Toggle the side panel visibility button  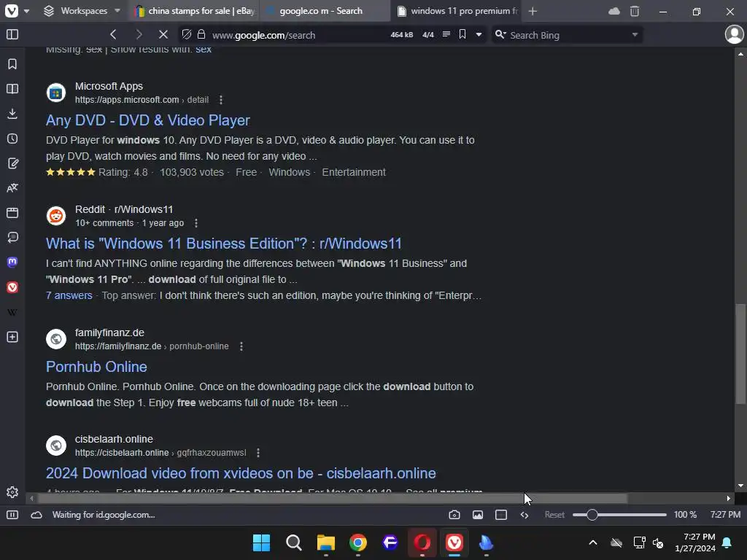point(12,34)
